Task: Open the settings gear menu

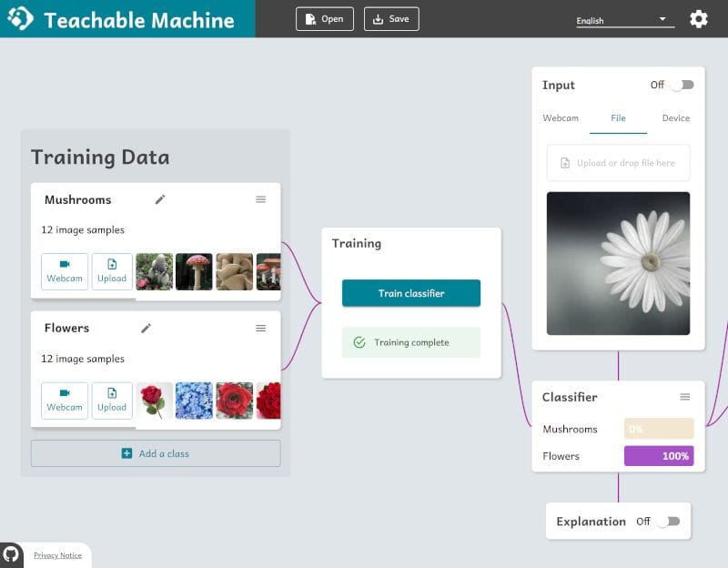Action: coord(697,18)
